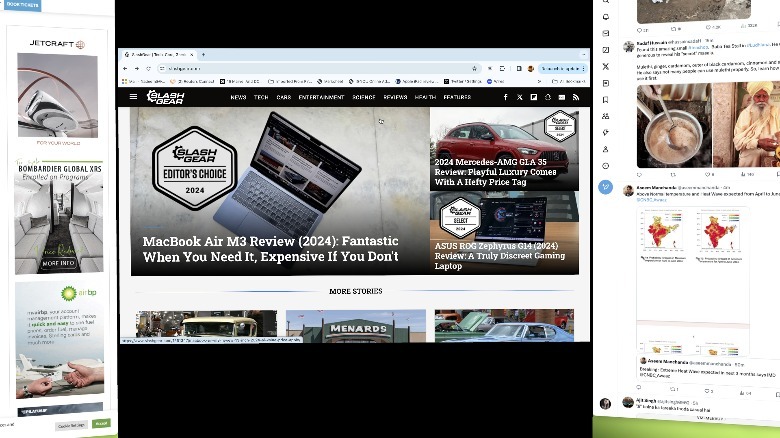Open the ASUS ROG Zephyrus G14 review

pos(499,255)
